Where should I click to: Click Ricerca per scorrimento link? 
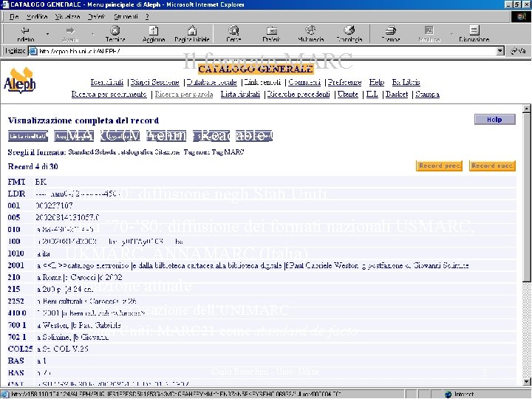[109, 94]
